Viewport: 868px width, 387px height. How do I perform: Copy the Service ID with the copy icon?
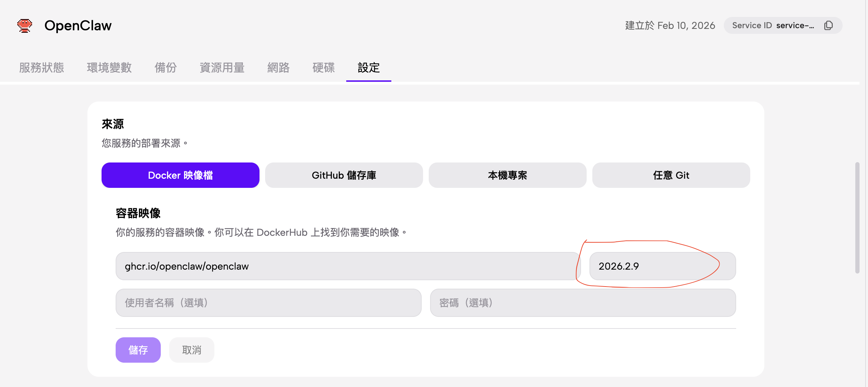click(829, 25)
